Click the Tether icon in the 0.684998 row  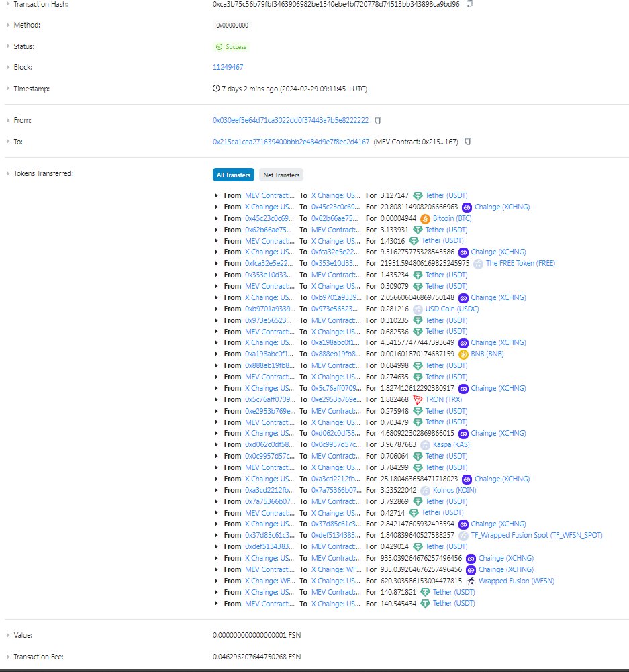[418, 366]
